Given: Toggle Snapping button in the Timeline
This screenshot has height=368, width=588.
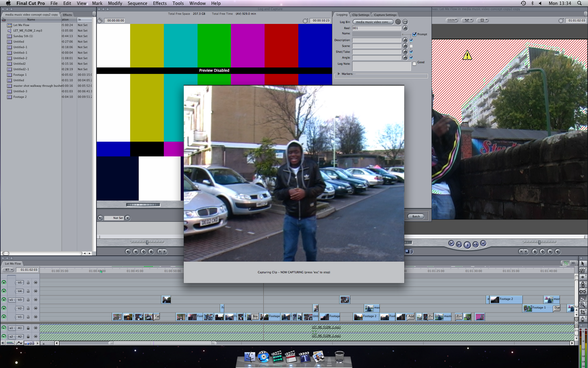Looking at the screenshot, I should click(x=573, y=263).
